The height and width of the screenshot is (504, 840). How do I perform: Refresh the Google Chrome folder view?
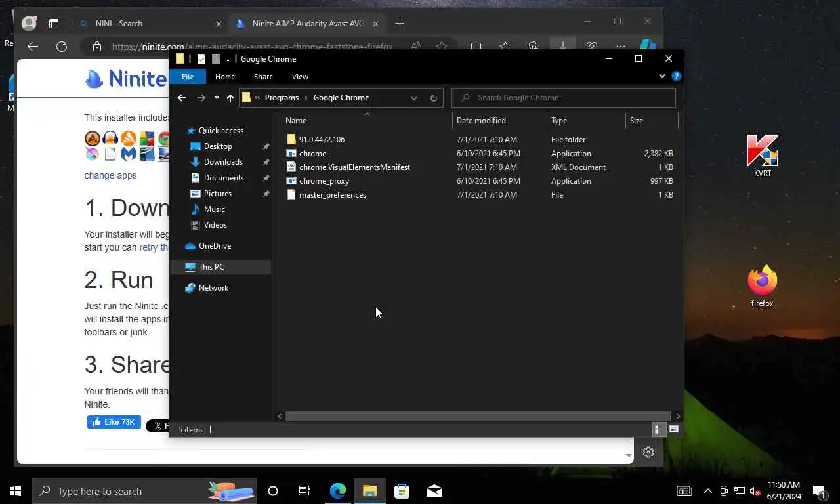tap(433, 98)
